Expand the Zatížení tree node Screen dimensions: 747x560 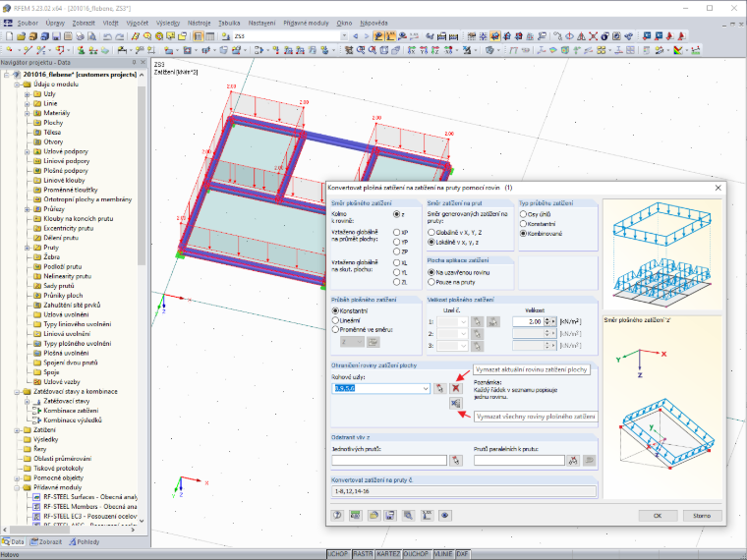click(x=17, y=430)
